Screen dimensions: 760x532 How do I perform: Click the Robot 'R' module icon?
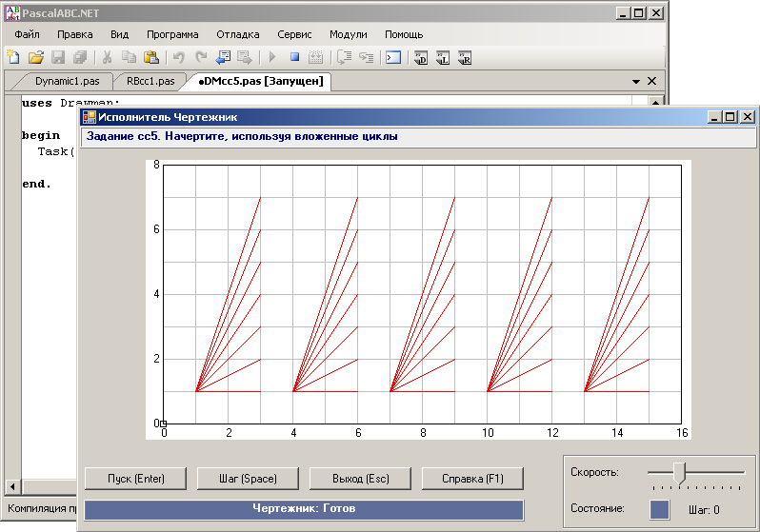pyautogui.click(x=465, y=58)
